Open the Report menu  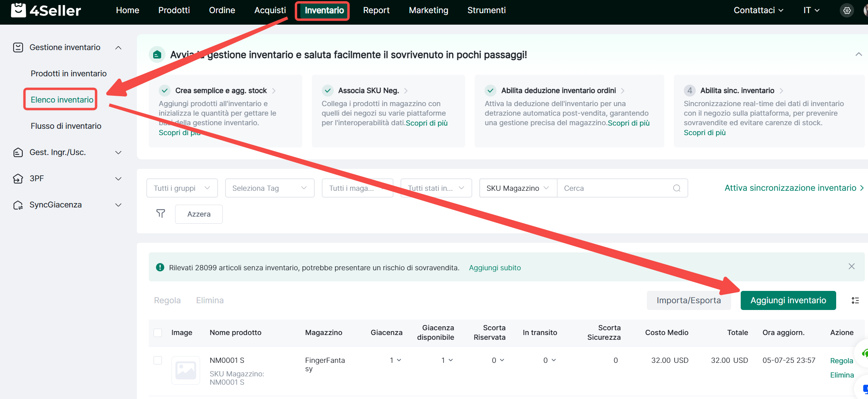click(376, 10)
